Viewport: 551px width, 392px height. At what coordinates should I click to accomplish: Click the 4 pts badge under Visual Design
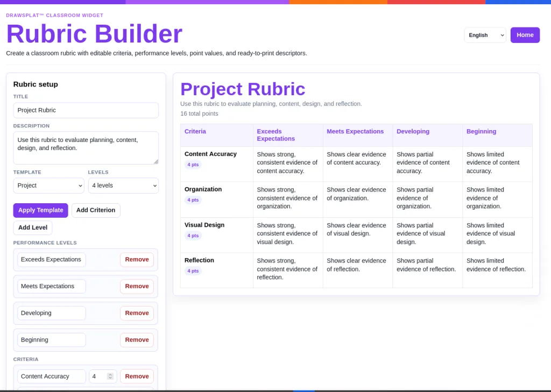[193, 236]
